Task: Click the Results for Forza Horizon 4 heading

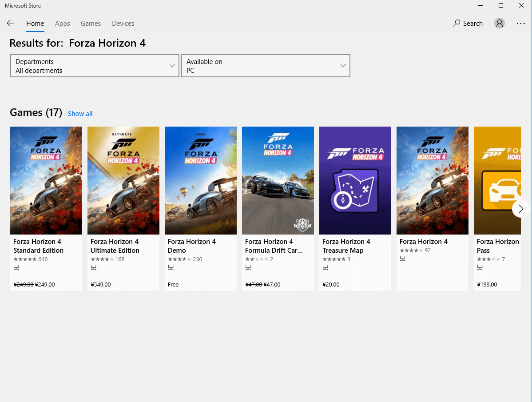Action: point(78,43)
